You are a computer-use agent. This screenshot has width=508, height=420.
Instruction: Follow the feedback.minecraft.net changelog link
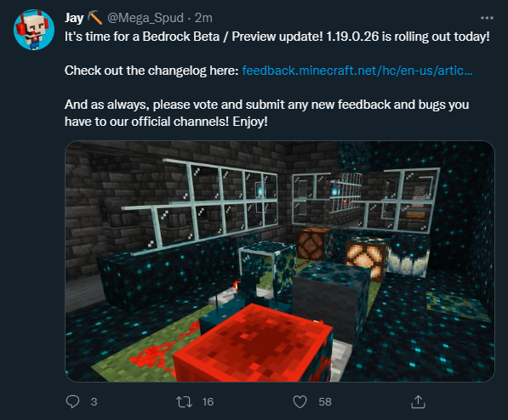(357, 71)
